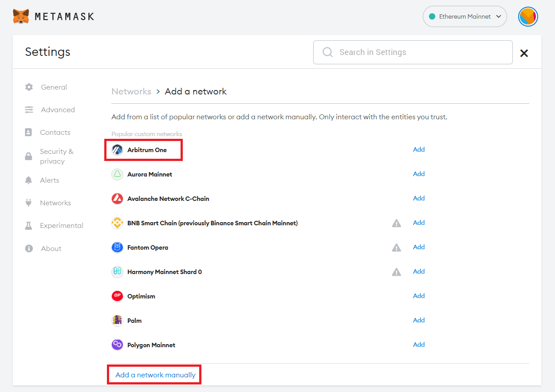This screenshot has width=555, height=392.
Task: Click the search magnifier icon in Settings
Action: (327, 52)
